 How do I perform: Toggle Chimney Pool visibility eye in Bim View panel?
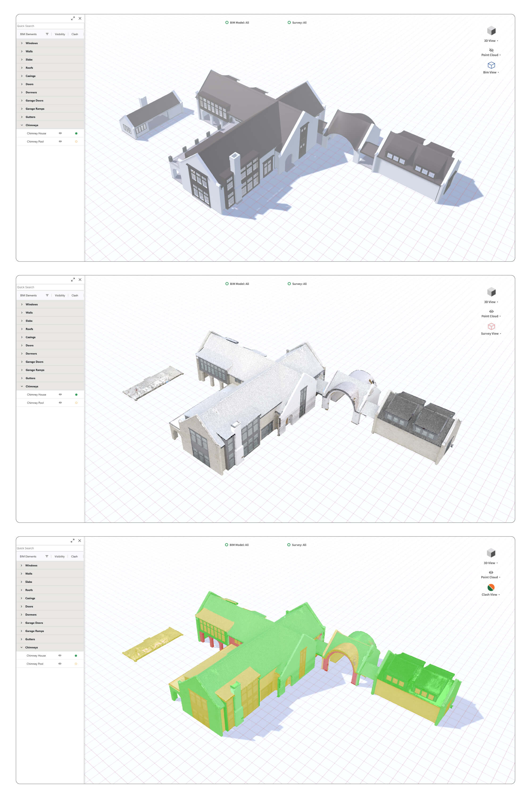pos(60,141)
